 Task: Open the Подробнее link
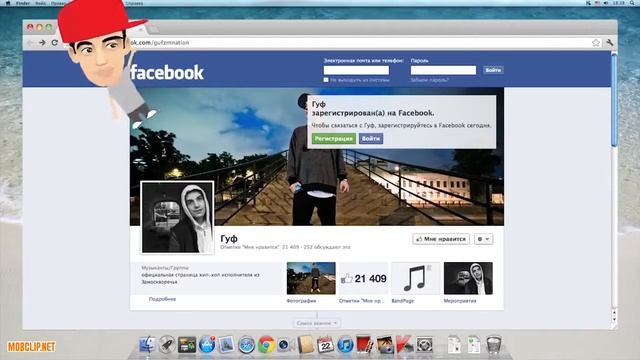tap(162, 299)
